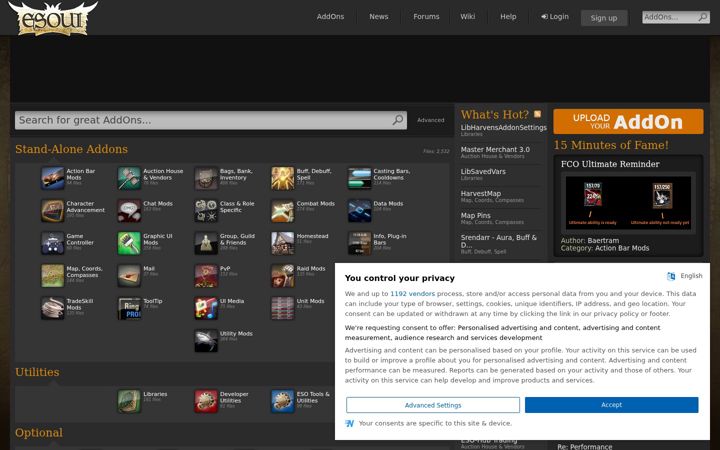Image resolution: width=720 pixels, height=450 pixels.
Task: Click the Sign up button
Action: coord(604,18)
